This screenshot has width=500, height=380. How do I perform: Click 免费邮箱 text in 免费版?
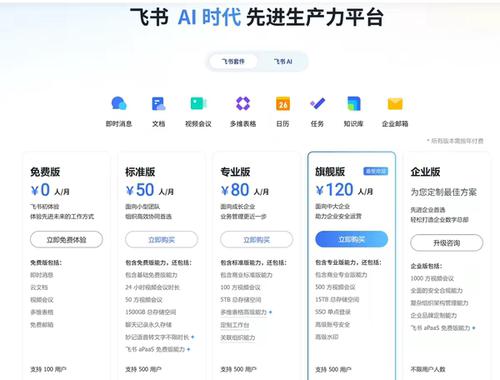[x=42, y=325]
